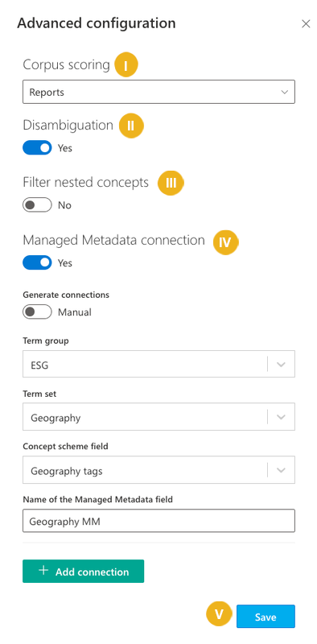Click the plus icon on Add connection
The image size is (317, 644).
(43, 571)
